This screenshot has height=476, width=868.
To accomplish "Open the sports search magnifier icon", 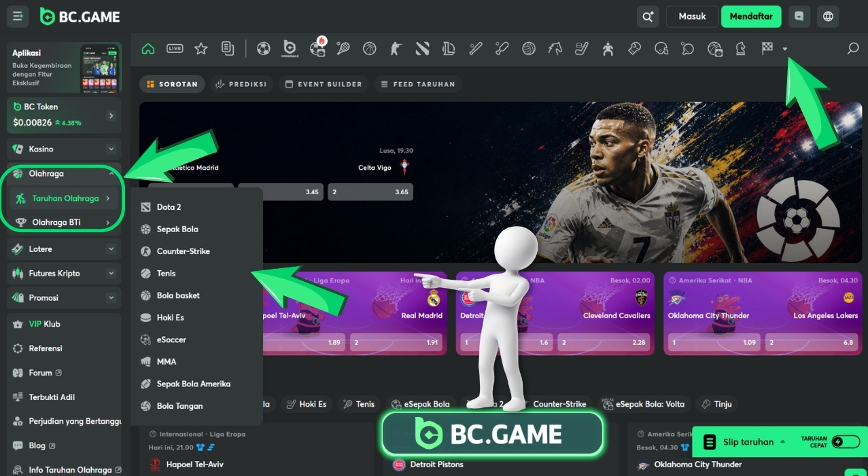I will 852,48.
